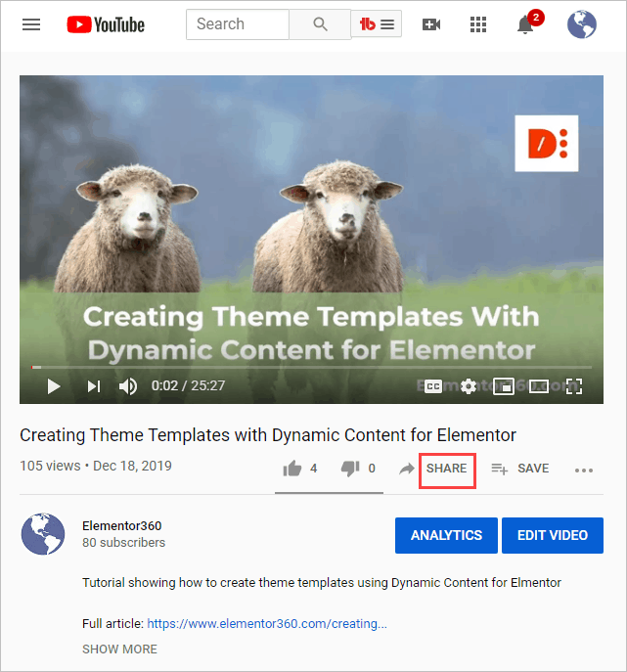Click the video title text

(x=268, y=435)
